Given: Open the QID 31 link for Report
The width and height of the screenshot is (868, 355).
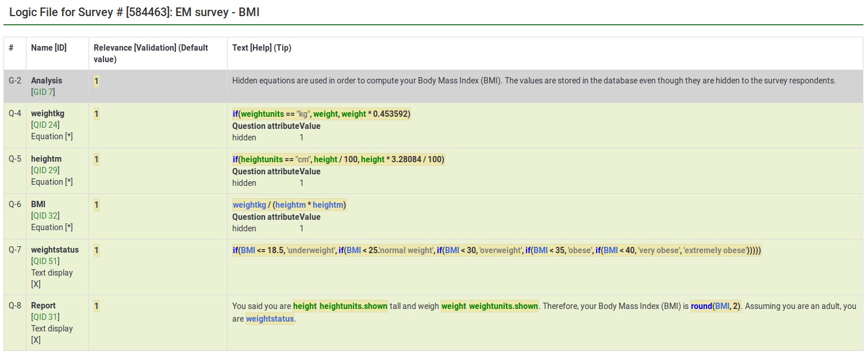Looking at the screenshot, I should click(46, 317).
